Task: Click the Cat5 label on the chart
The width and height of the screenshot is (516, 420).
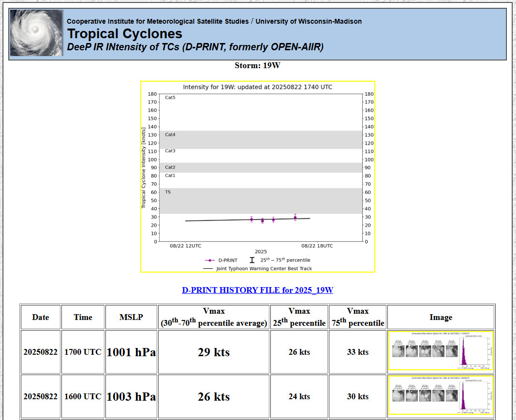Action: pyautogui.click(x=170, y=98)
